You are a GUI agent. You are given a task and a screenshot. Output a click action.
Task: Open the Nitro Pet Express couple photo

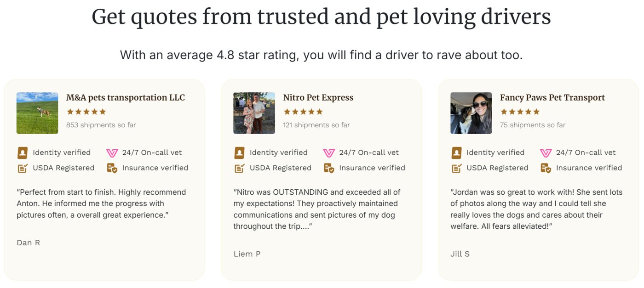254,113
